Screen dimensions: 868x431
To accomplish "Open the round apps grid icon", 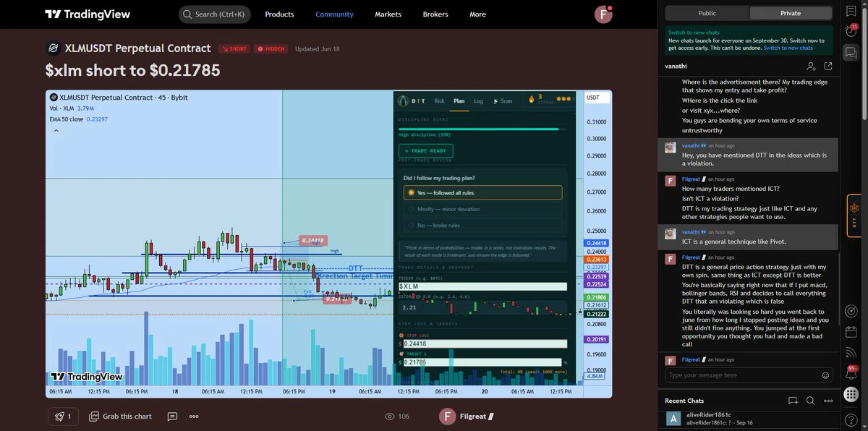I will 851,395.
